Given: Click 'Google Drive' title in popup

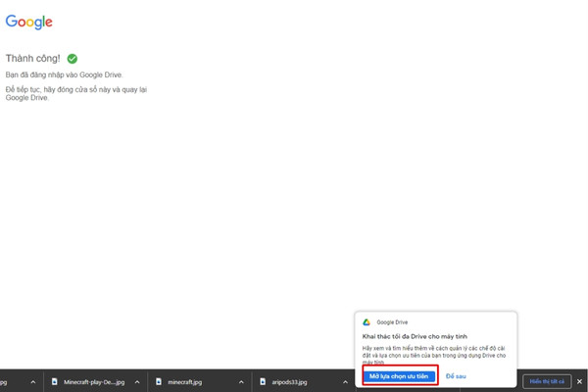Looking at the screenshot, I should click(392, 322).
